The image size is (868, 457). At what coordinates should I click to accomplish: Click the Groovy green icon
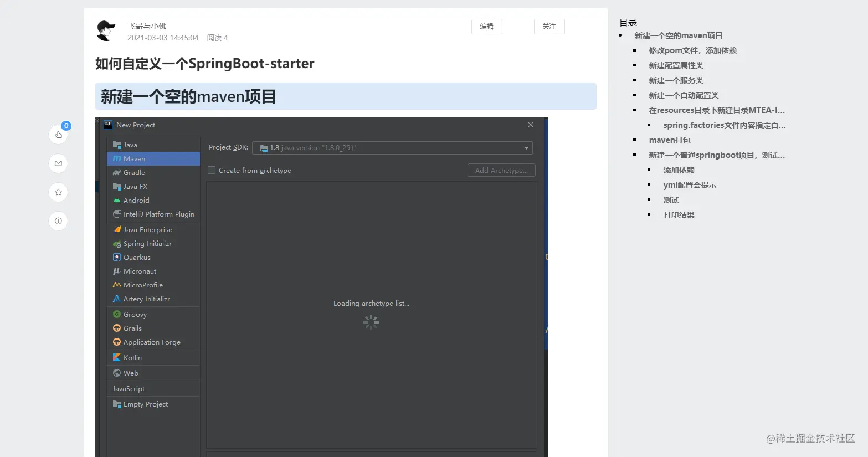(117, 314)
